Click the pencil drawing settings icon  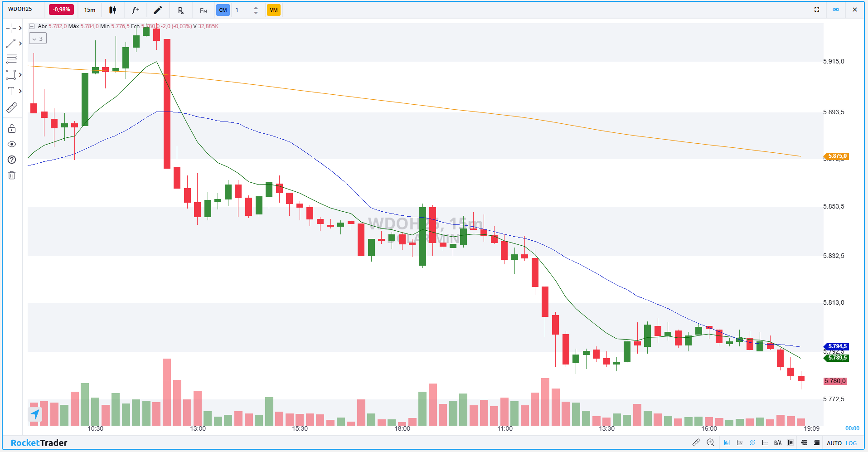(158, 10)
